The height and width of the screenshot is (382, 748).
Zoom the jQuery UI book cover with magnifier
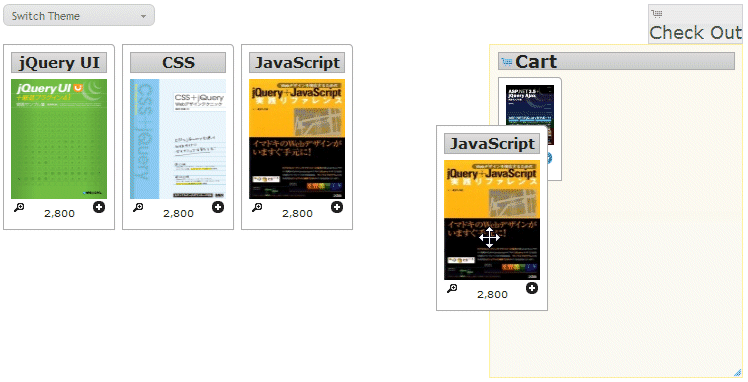tap(19, 207)
